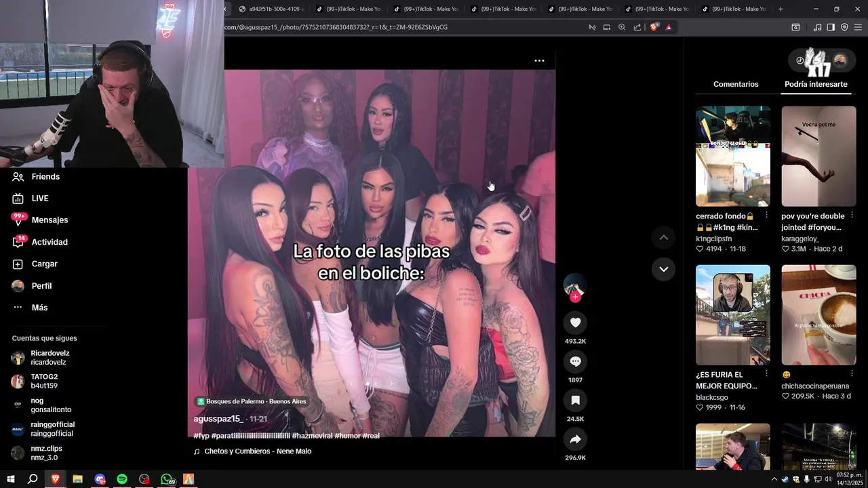Click the #fyp hashtag
868x488 pixels.
[x=201, y=436]
